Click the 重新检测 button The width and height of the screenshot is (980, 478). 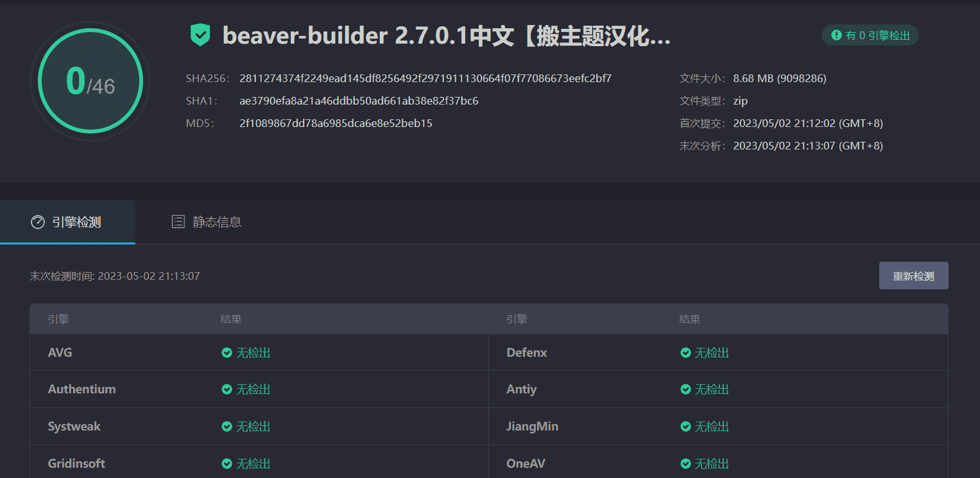pos(913,276)
